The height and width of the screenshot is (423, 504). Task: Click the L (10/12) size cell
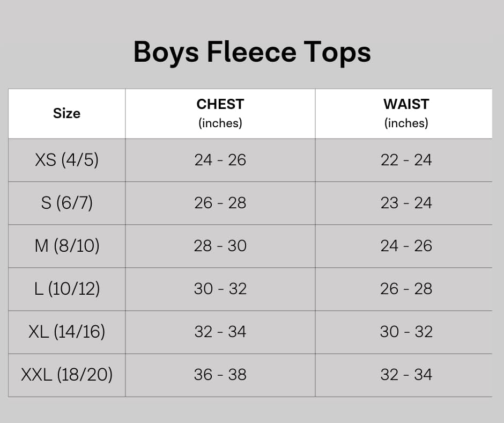click(66, 289)
